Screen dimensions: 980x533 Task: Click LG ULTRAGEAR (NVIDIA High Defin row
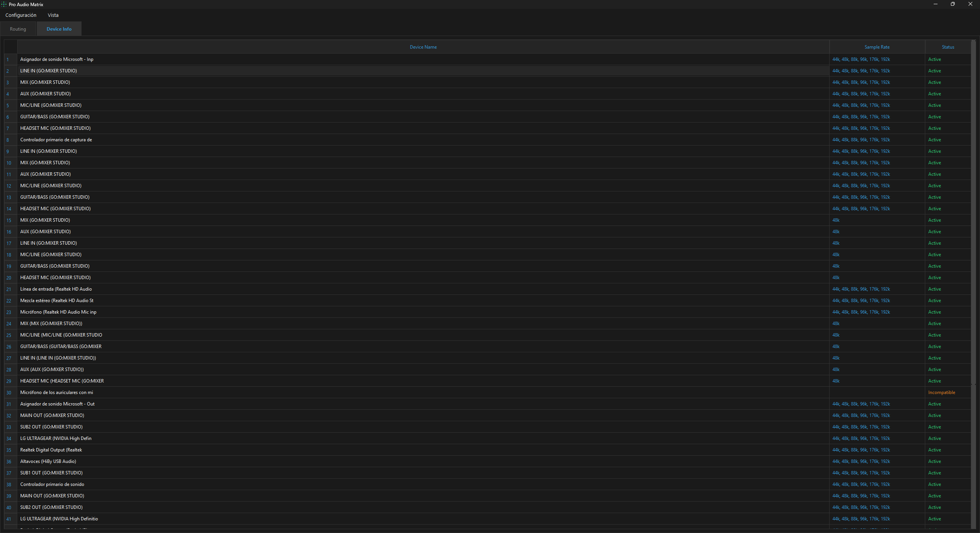[423, 438]
